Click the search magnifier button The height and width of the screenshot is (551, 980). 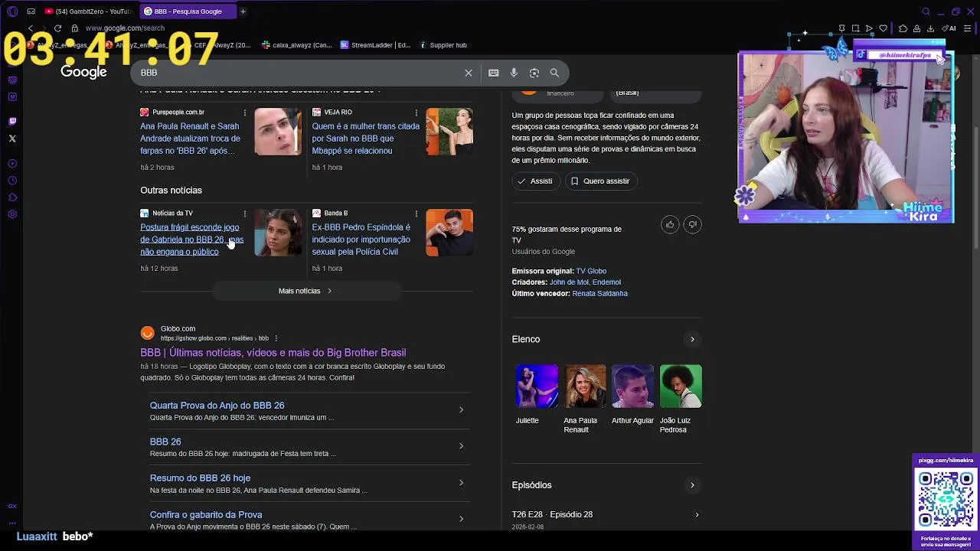(554, 73)
